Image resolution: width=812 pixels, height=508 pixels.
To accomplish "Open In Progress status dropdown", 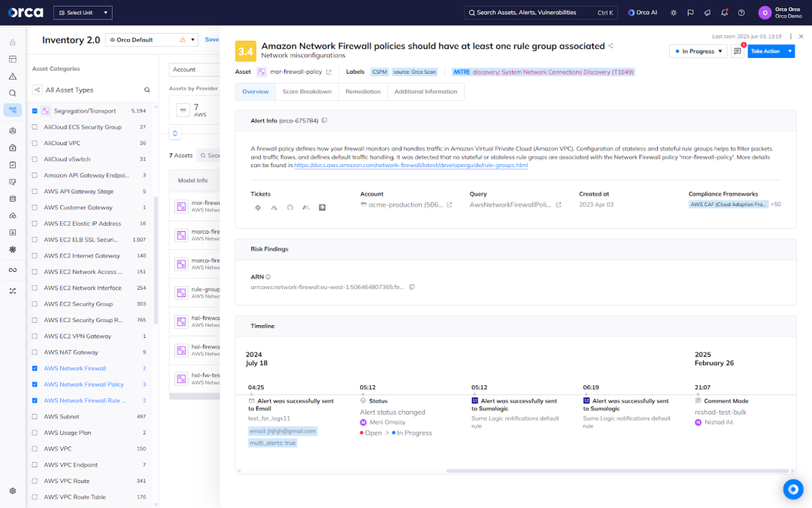I will pos(698,51).
